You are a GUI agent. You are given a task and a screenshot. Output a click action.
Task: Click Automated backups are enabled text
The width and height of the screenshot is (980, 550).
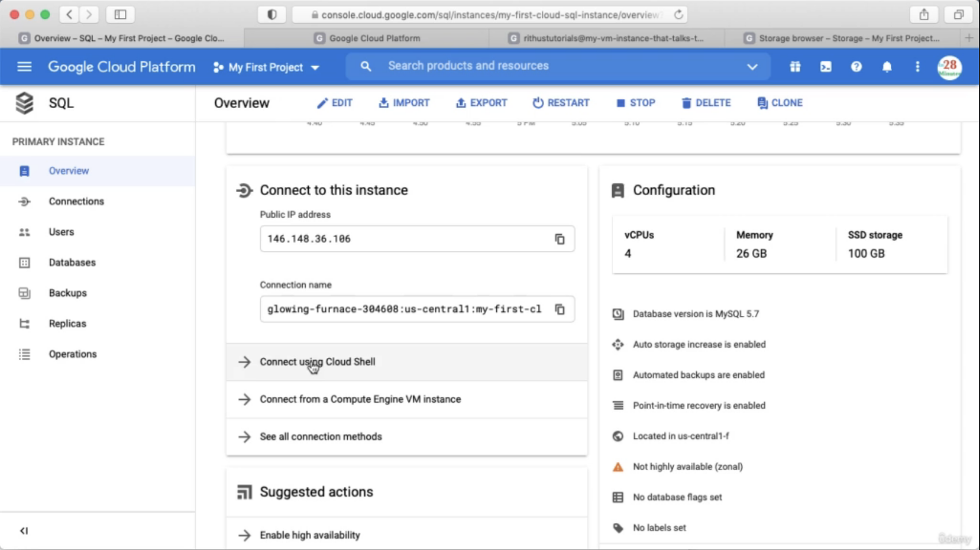pyautogui.click(x=698, y=375)
